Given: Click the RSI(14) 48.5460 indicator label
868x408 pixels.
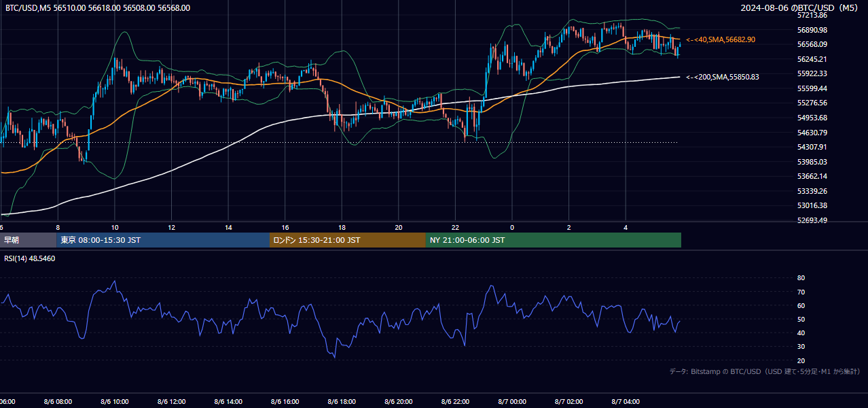Looking at the screenshot, I should [30, 259].
